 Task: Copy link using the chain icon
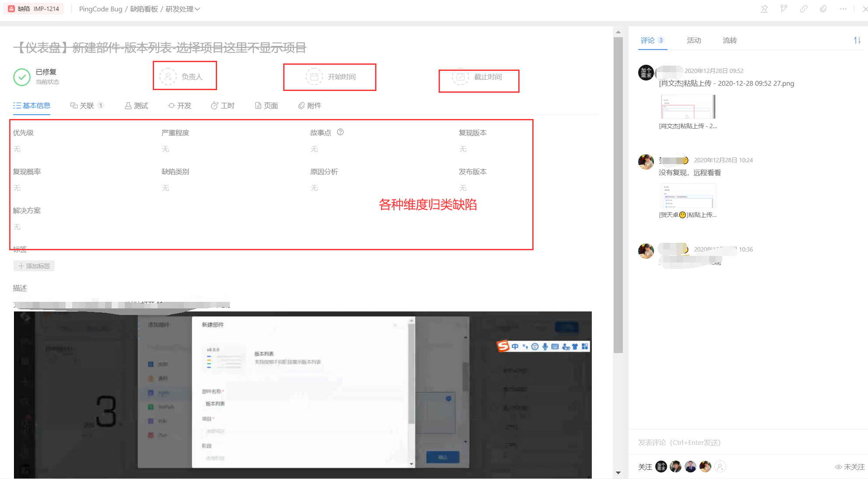click(x=804, y=9)
